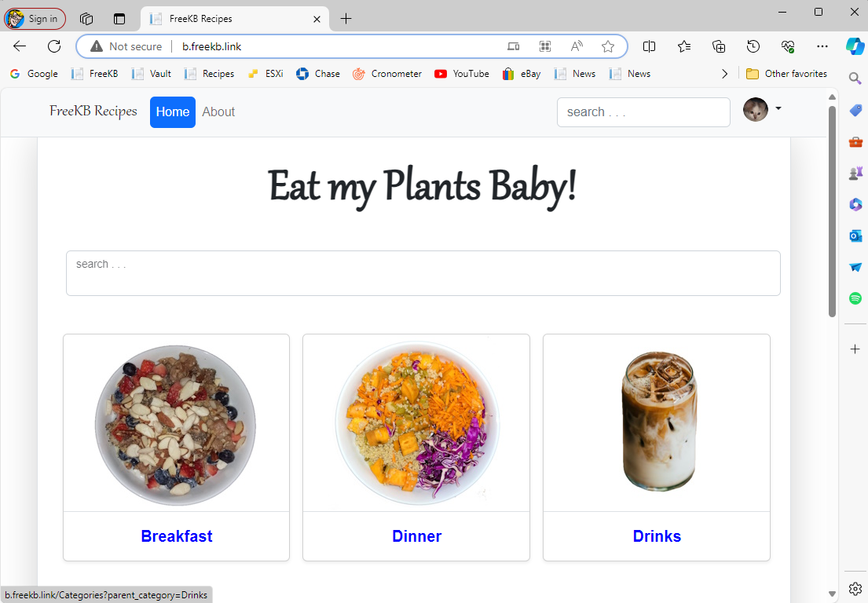Launch Copilot from the toolbar
This screenshot has height=603, width=868.
pyautogui.click(x=855, y=46)
